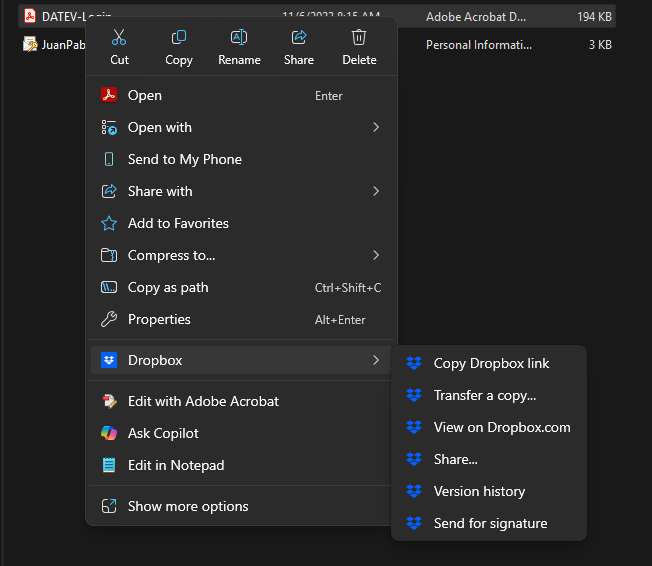Select Copy as path
This screenshot has height=566, width=652.
pos(168,288)
